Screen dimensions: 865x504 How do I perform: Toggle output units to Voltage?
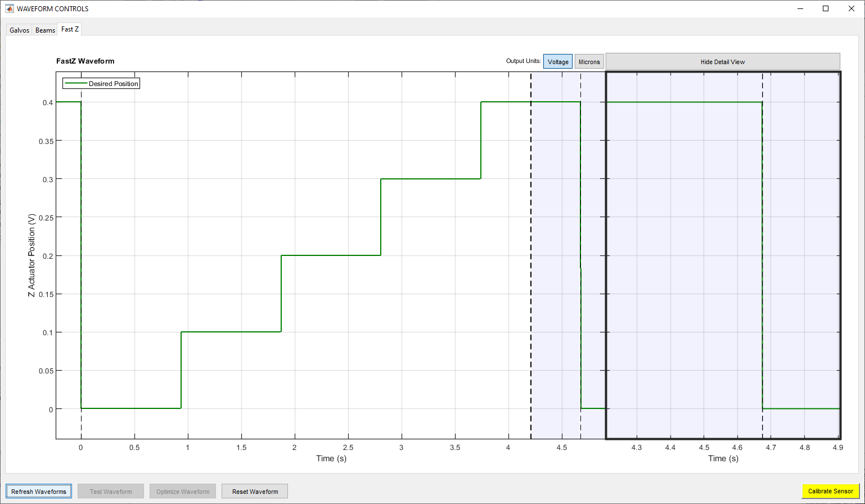[558, 62]
